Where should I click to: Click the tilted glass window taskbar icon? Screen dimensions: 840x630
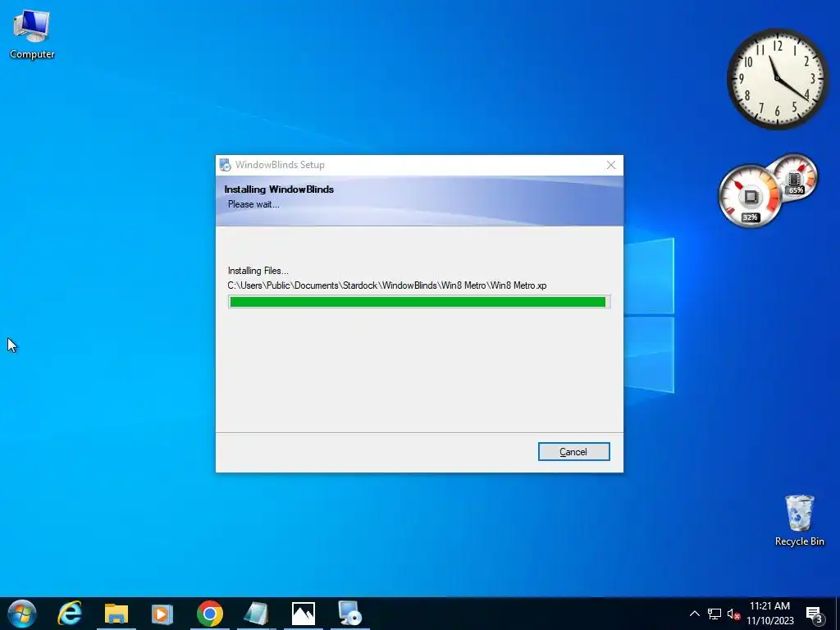256,614
